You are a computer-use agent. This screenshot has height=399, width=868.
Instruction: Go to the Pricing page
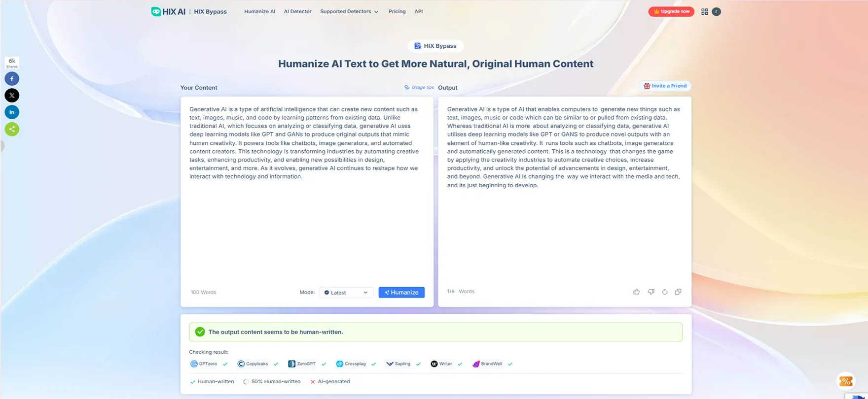click(397, 11)
